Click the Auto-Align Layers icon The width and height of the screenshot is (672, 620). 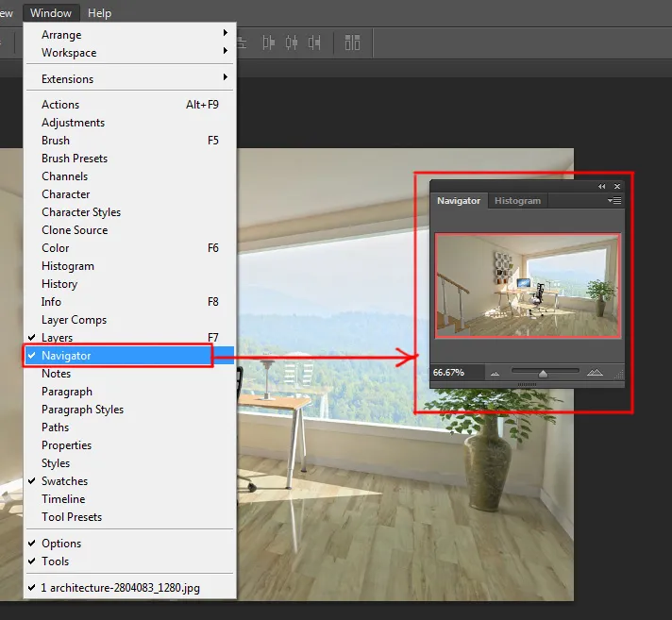[352, 42]
